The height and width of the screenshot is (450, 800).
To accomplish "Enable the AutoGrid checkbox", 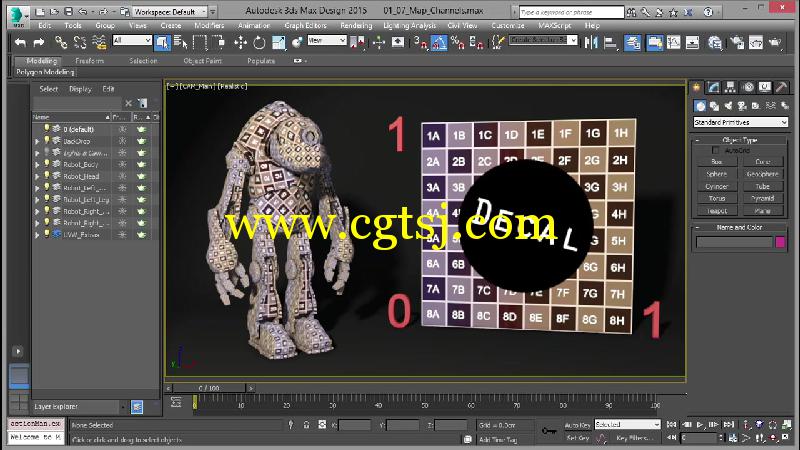I will tap(715, 150).
